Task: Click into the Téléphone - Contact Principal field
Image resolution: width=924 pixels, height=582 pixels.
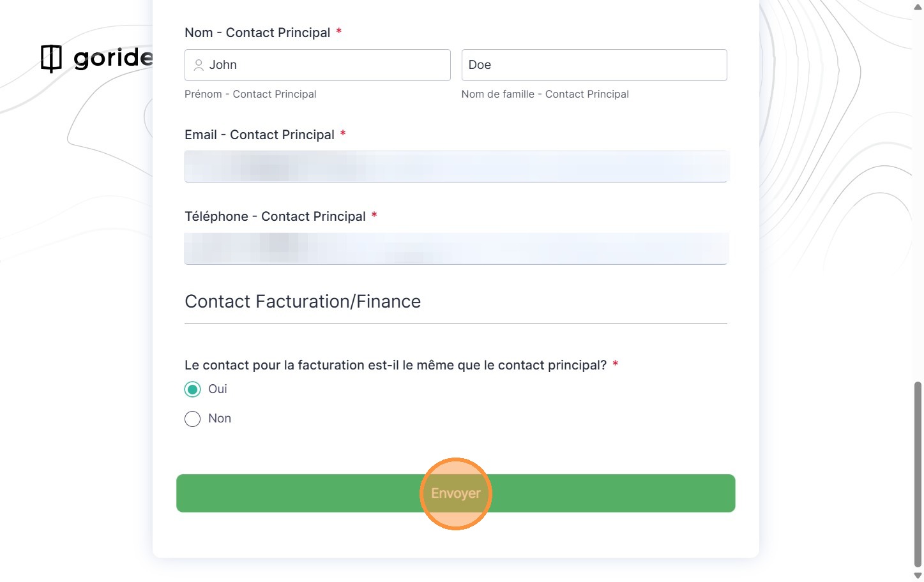Action: pos(455,249)
